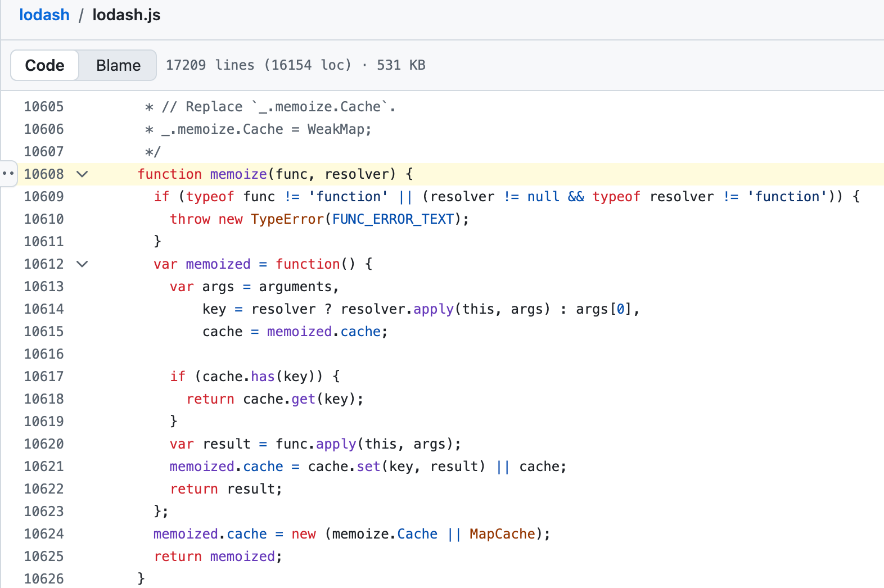Screen dimensions: 884x588
Task: Click the MapCache symbol on line 10624
Action: (502, 533)
